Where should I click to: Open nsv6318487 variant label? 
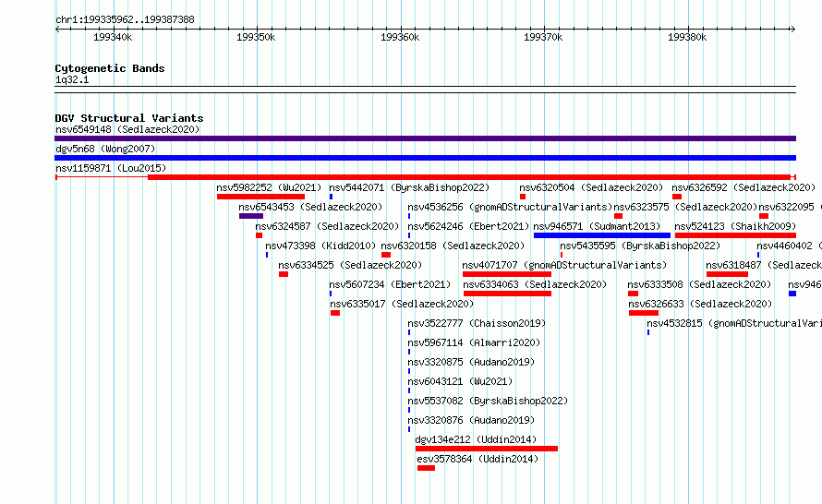[764, 265]
